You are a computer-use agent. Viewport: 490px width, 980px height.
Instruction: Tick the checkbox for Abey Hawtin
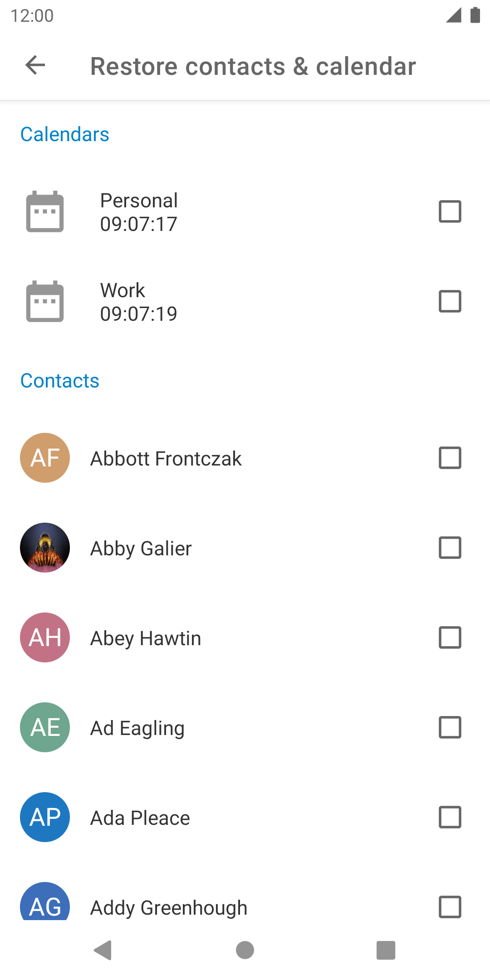[450, 637]
